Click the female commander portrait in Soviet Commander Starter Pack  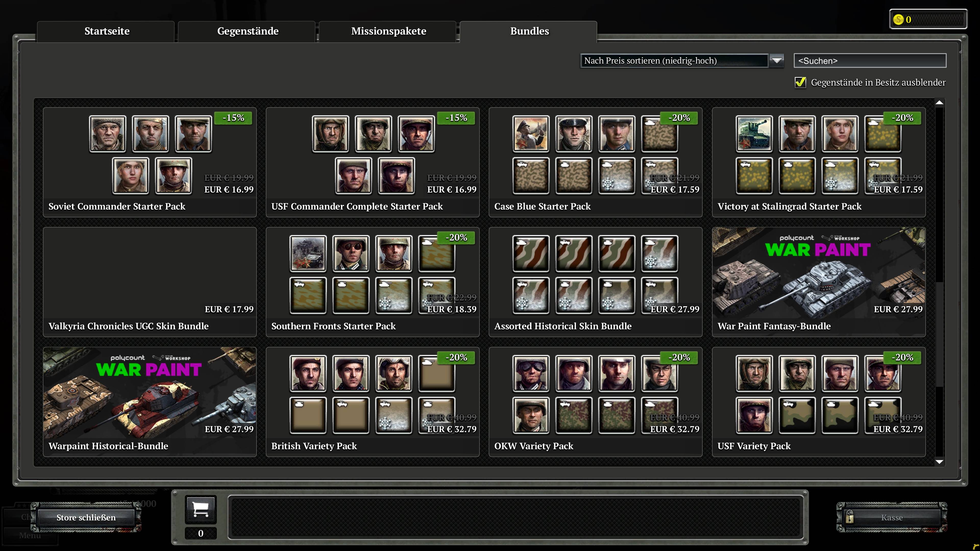coord(130,176)
